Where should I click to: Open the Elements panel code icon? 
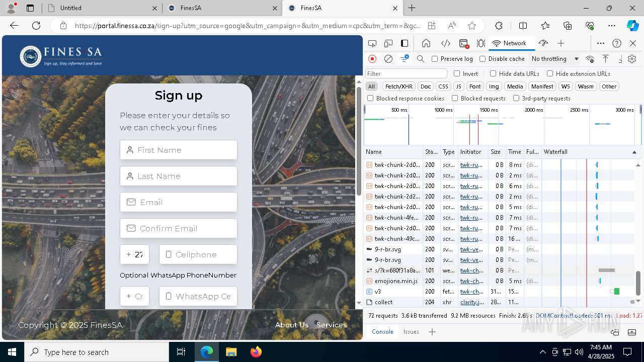(x=446, y=43)
